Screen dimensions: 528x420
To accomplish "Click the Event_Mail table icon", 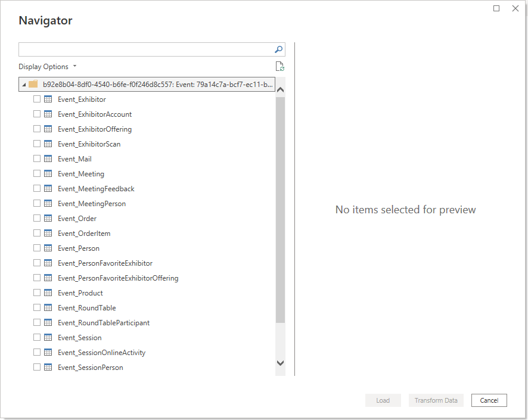I will tap(48, 159).
